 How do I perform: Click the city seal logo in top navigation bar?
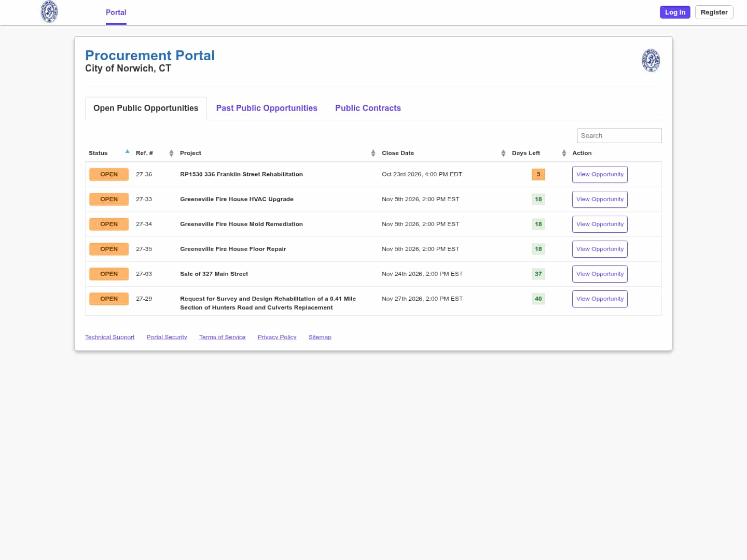tap(49, 12)
